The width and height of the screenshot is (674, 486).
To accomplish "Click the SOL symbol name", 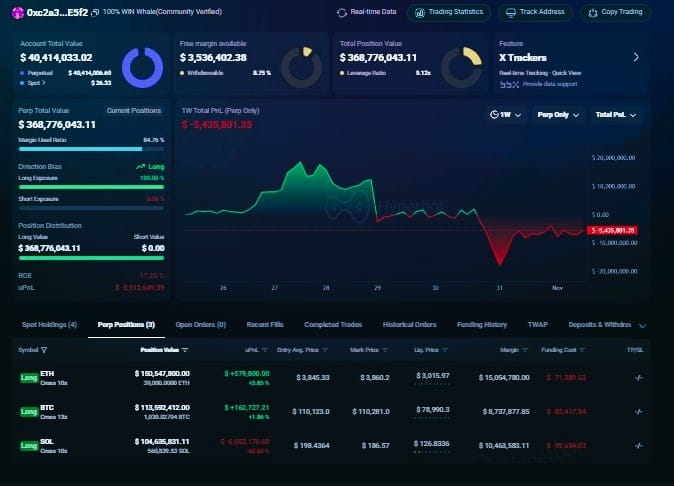I will [x=47, y=441].
